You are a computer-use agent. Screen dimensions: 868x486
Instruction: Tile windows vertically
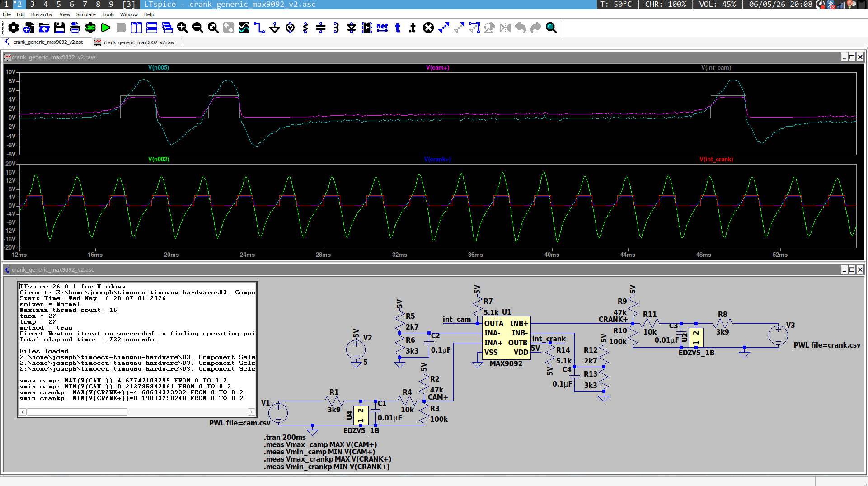tap(136, 28)
